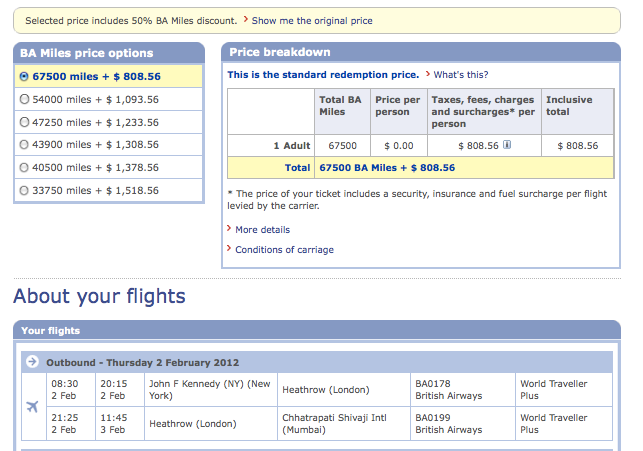This screenshot has width=643, height=451.
Task: Click flight number BA0178
Action: (434, 383)
